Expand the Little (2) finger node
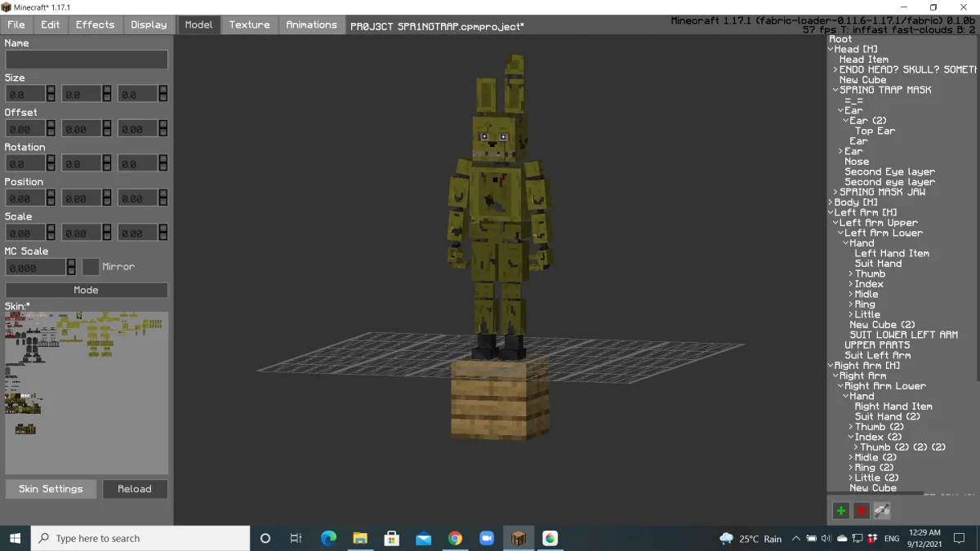The height and width of the screenshot is (551, 980). (x=851, y=478)
